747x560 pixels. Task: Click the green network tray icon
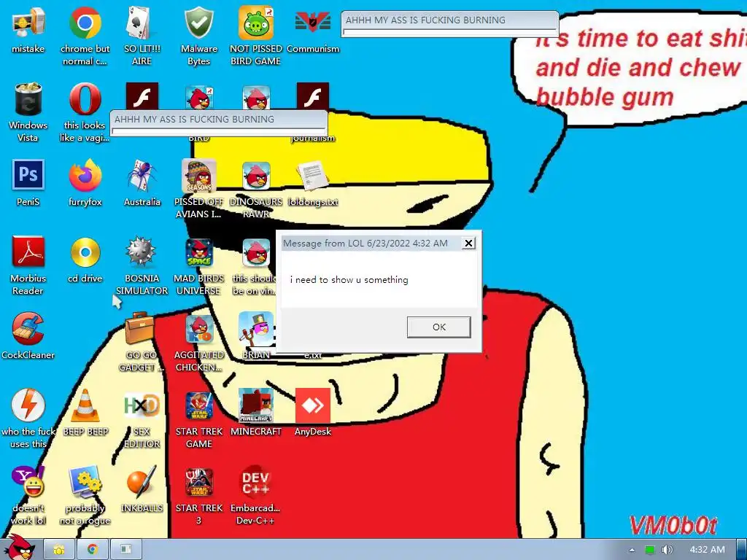pyautogui.click(x=650, y=550)
